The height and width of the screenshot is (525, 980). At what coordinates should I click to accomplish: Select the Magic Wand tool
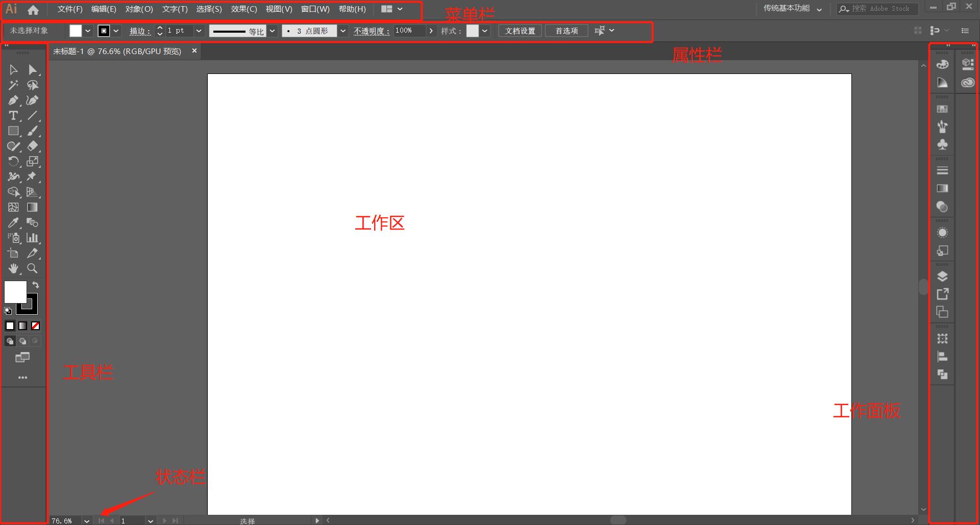14,85
